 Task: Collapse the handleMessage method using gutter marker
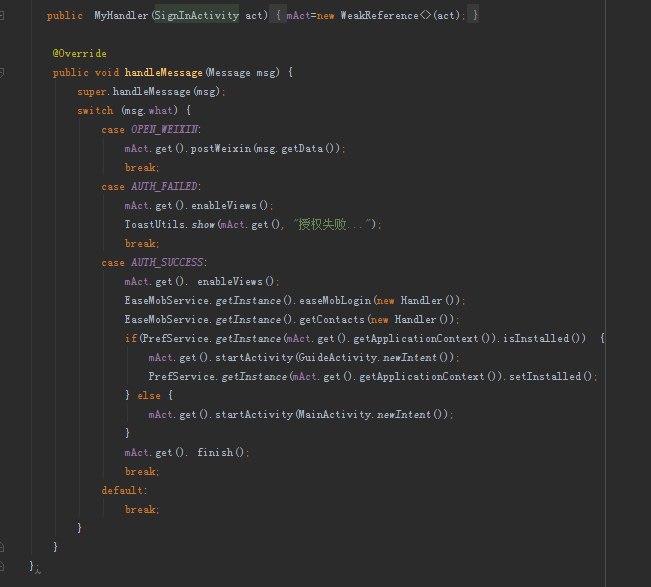pyautogui.click(x=2, y=73)
